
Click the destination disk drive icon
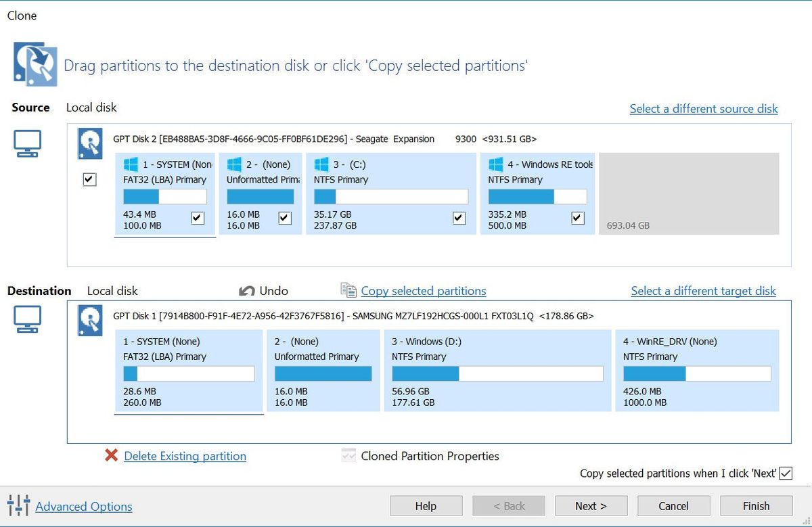(90, 321)
